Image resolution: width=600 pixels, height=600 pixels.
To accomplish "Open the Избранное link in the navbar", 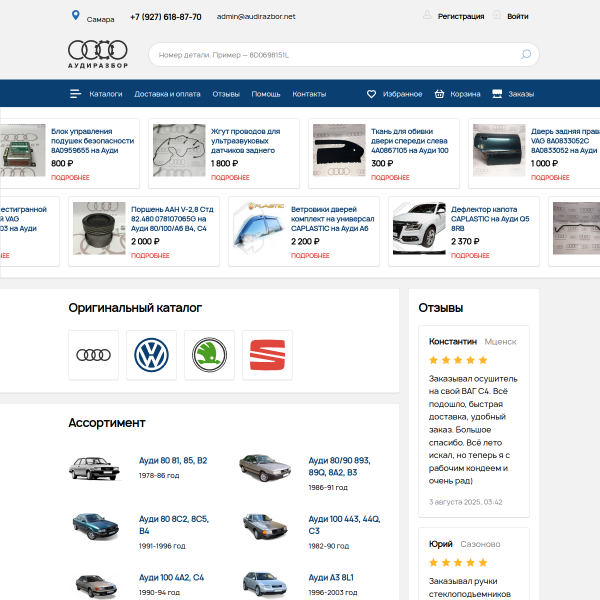I will [x=402, y=94].
